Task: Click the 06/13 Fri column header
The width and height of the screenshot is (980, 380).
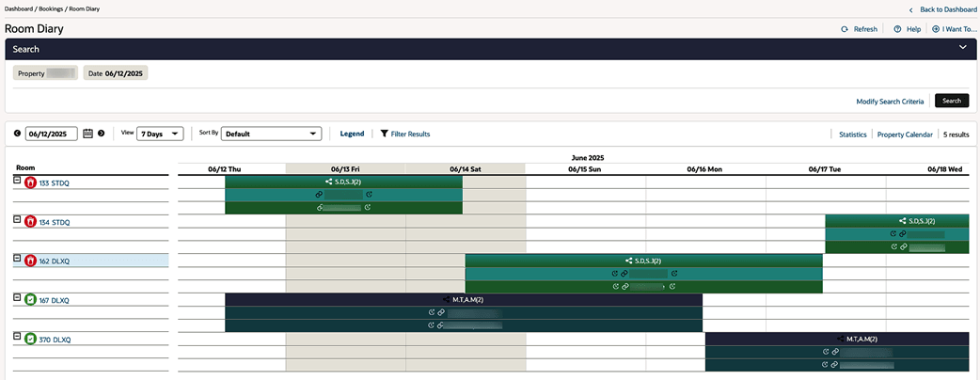Action: pos(345,168)
